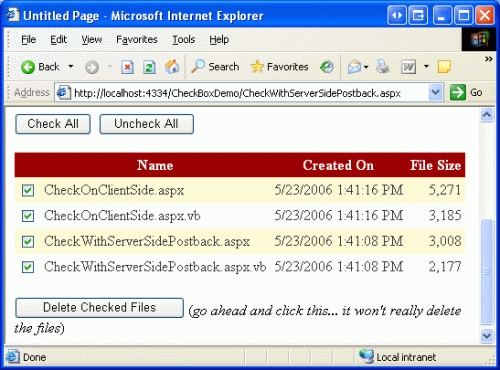Open the Forward button history dropdown arrow
500x370 pixels.
click(110, 66)
